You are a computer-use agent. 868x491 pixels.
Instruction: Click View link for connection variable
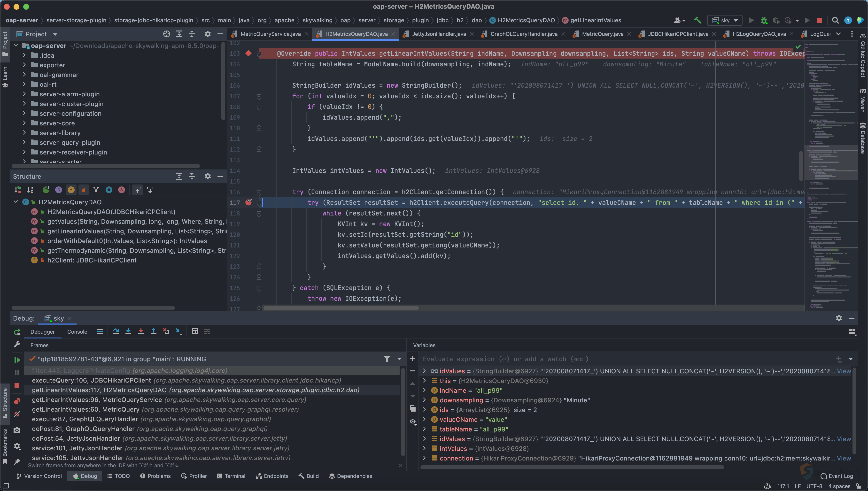point(844,458)
